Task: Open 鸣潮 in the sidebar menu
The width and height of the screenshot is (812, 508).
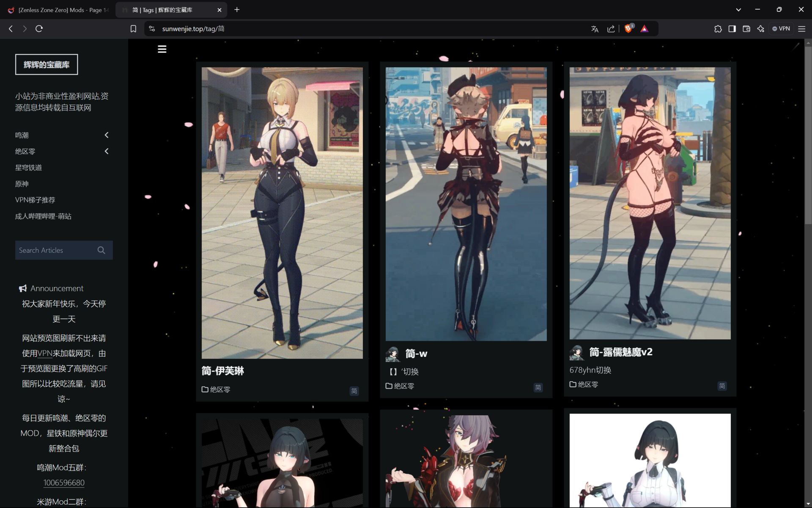Action: click(x=22, y=135)
